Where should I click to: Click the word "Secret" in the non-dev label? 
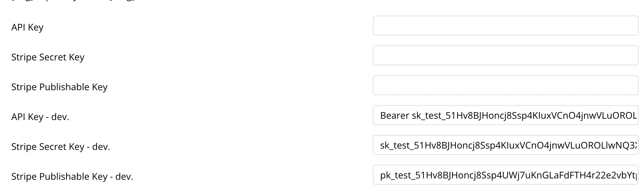point(53,57)
